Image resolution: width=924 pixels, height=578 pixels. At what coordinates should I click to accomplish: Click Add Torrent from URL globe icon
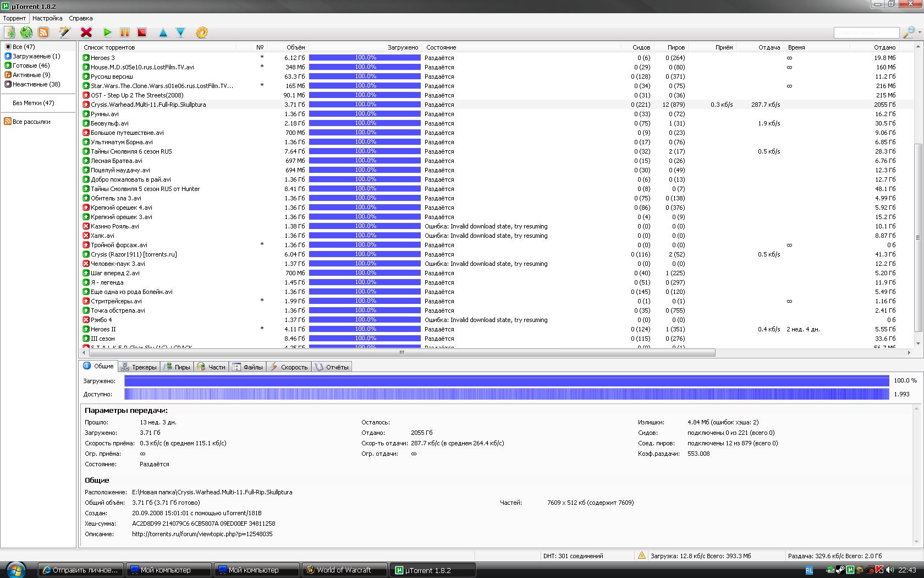[26, 32]
